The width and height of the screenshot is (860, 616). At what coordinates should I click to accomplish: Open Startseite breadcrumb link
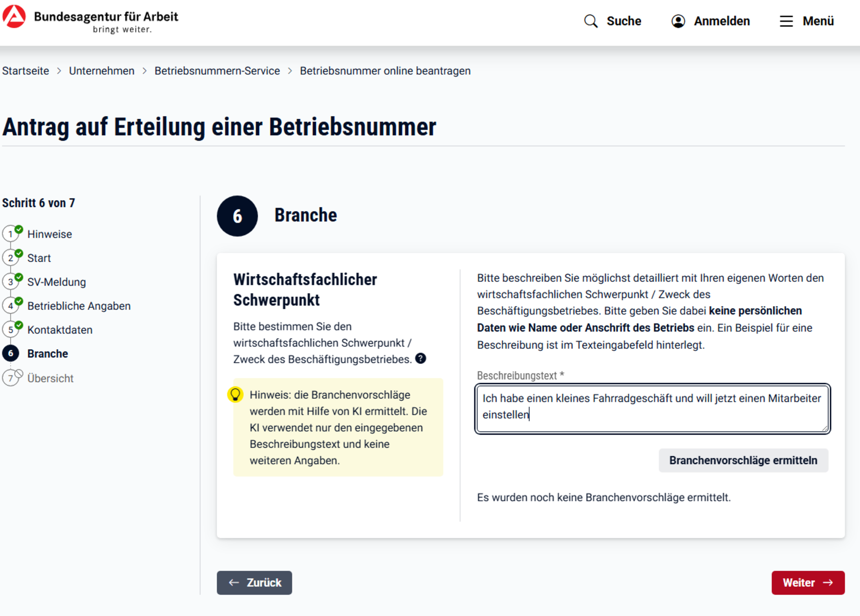(26, 71)
